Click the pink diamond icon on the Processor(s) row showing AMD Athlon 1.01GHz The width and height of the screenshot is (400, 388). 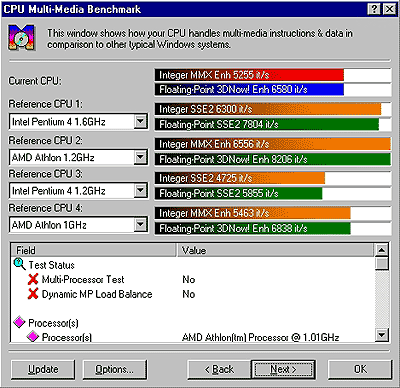tap(33, 336)
